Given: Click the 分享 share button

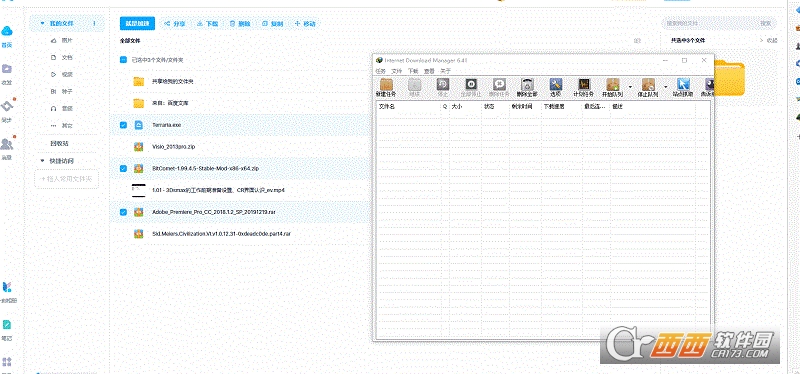Looking at the screenshot, I should 174,23.
